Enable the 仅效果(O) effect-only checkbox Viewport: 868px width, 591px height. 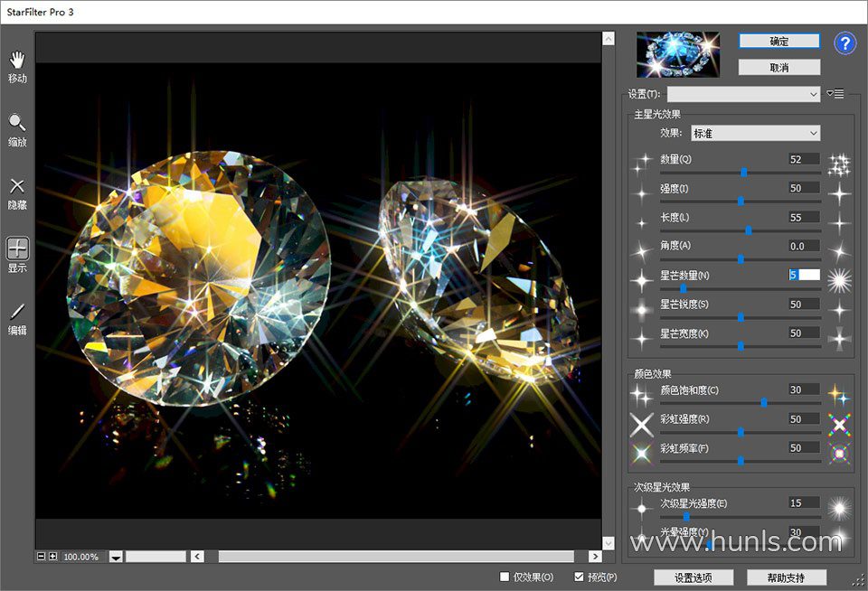[x=505, y=577]
